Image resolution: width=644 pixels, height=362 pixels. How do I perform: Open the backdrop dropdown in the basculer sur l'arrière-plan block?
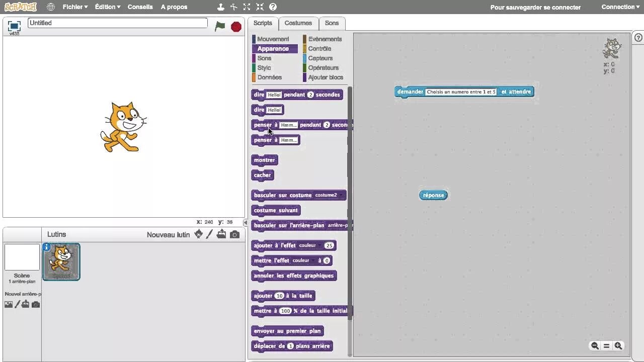[339, 225]
